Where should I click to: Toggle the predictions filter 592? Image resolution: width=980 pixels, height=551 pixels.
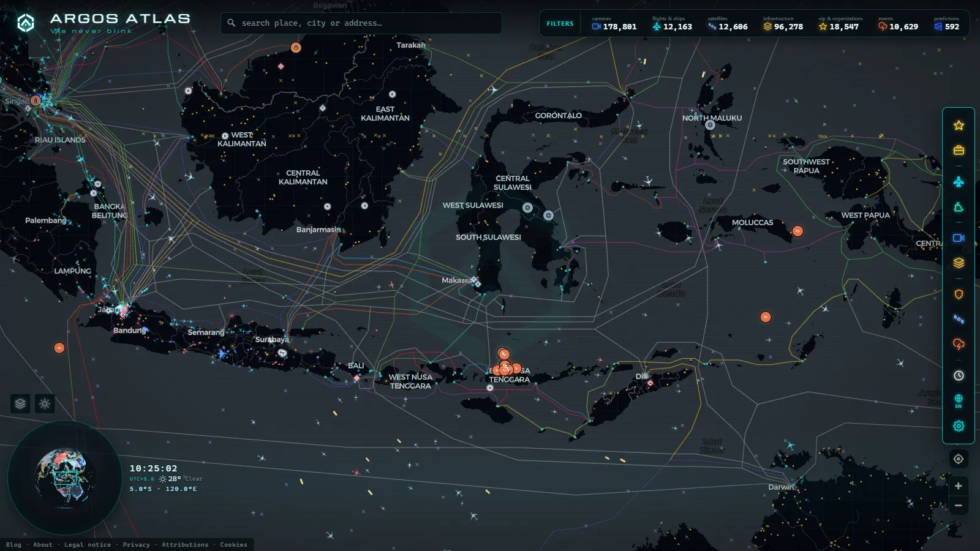947,23
